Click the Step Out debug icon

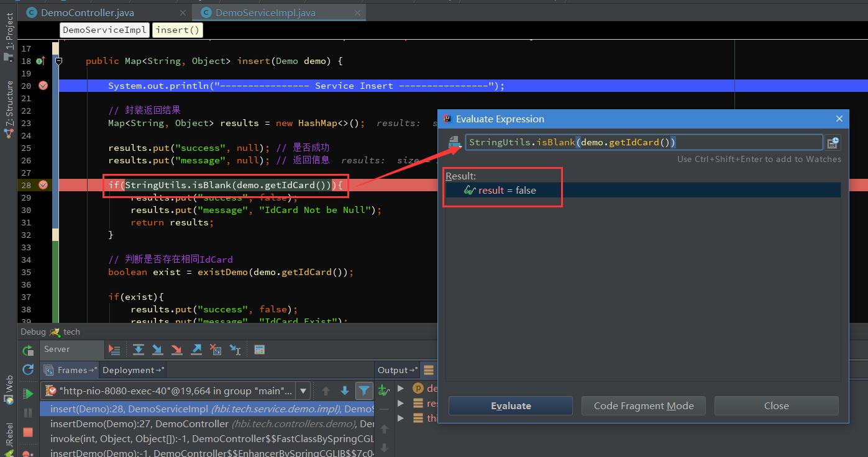pyautogui.click(x=196, y=349)
